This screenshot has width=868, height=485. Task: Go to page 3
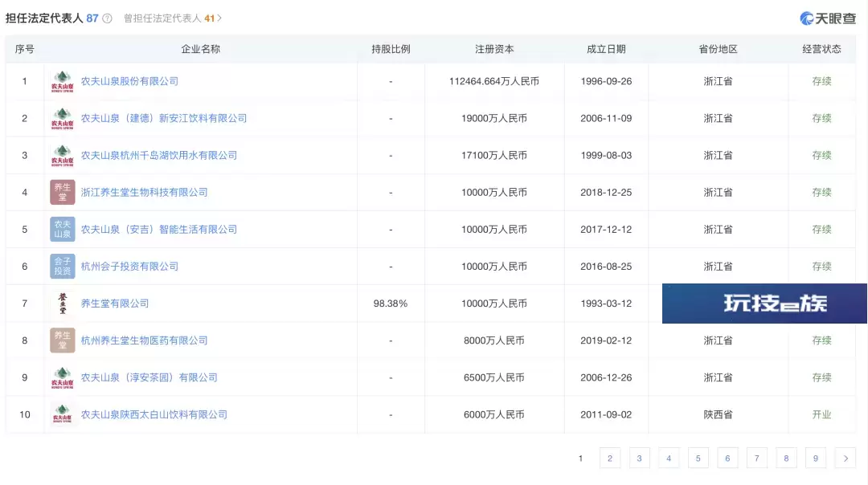(639, 459)
